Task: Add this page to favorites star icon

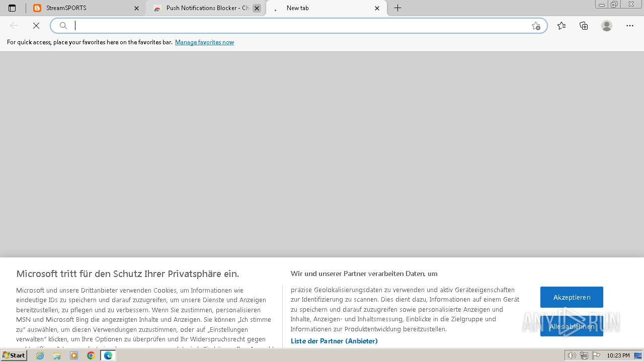Action: pos(536,26)
